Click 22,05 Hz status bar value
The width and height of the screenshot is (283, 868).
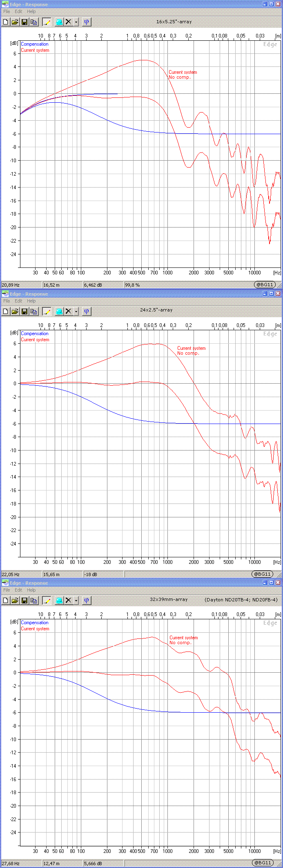pos(11,574)
